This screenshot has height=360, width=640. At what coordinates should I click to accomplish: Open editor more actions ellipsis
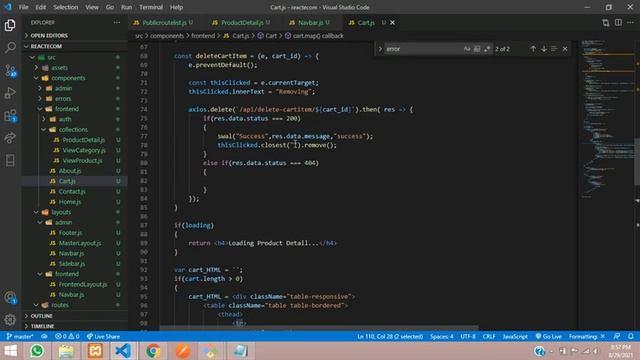pyautogui.click(x=631, y=22)
